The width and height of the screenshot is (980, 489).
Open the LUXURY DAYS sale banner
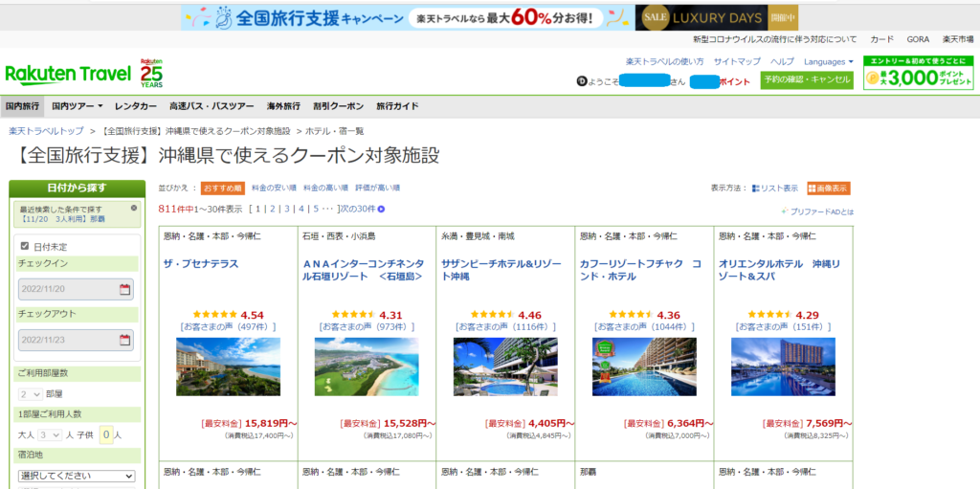(717, 17)
